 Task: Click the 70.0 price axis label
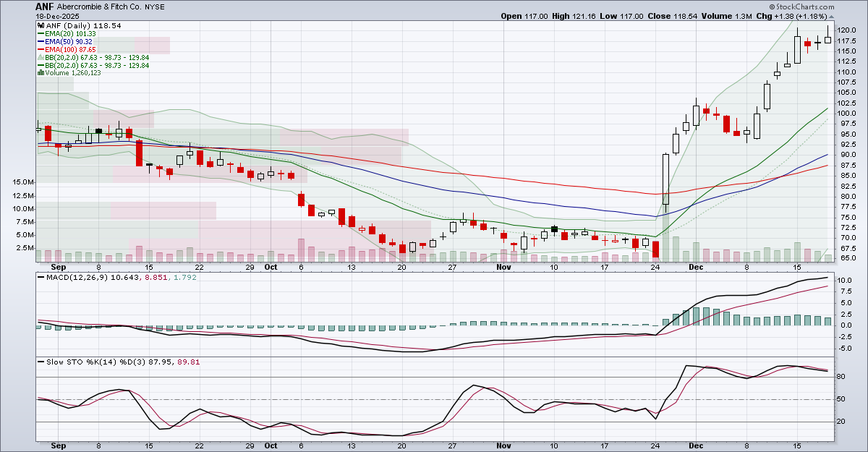(846, 238)
